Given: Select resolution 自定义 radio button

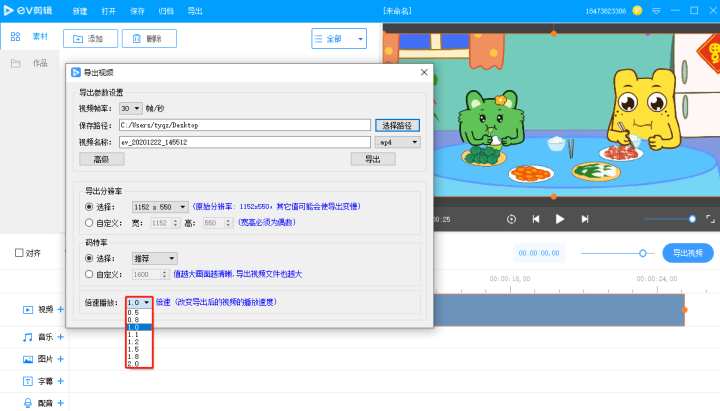Looking at the screenshot, I should coord(89,223).
